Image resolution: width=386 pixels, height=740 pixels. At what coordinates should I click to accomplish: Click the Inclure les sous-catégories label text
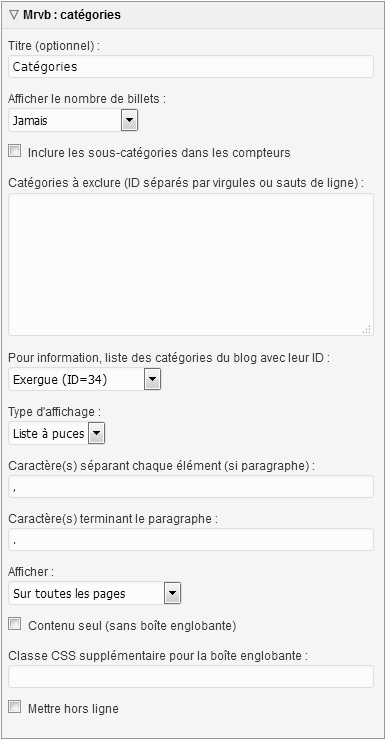(159, 153)
